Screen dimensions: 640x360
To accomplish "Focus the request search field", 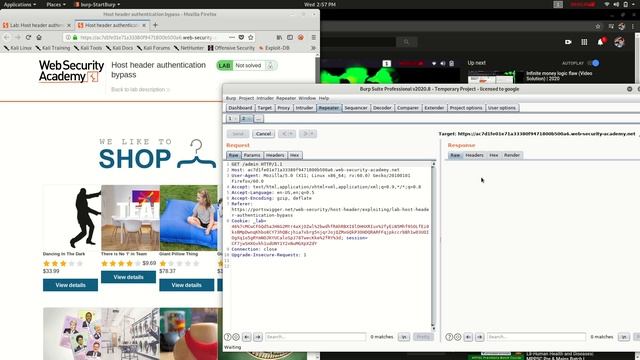I will (x=315, y=337).
